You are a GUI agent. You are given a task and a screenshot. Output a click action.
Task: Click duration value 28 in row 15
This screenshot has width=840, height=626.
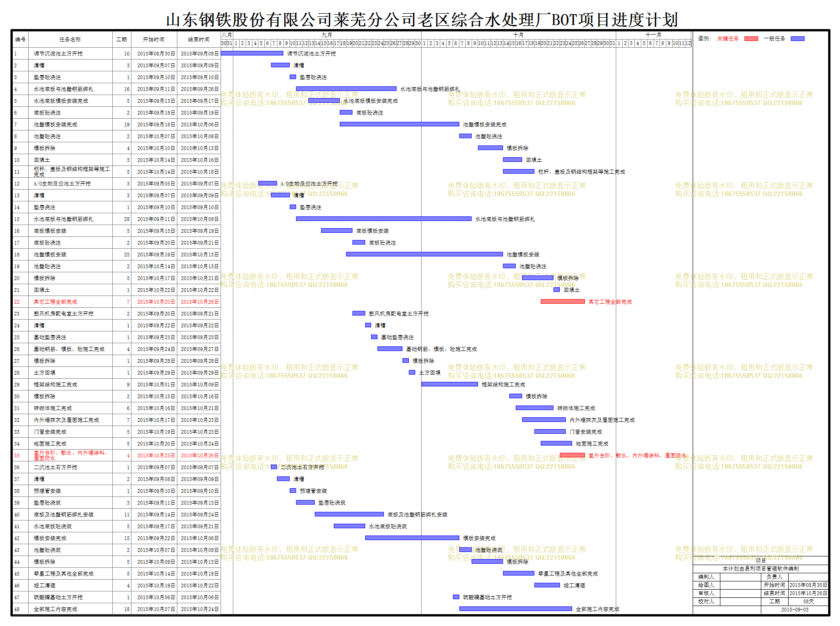(x=127, y=219)
